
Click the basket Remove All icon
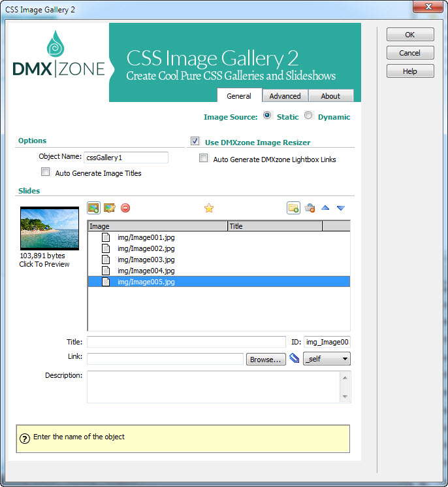coord(310,208)
